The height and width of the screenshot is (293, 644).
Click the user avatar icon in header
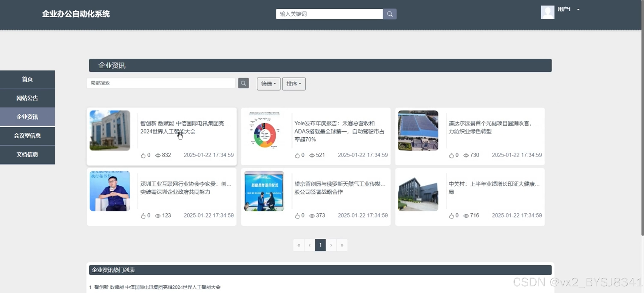pyautogui.click(x=548, y=12)
